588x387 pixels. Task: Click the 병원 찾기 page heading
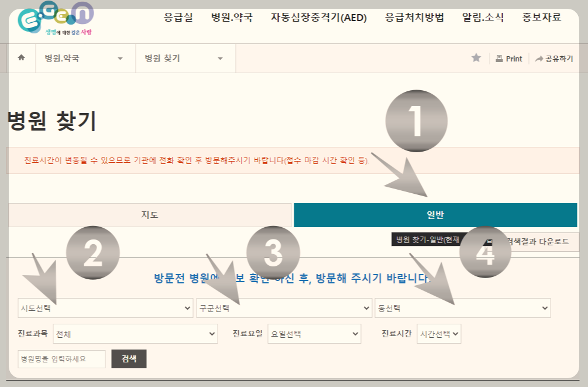tap(51, 121)
